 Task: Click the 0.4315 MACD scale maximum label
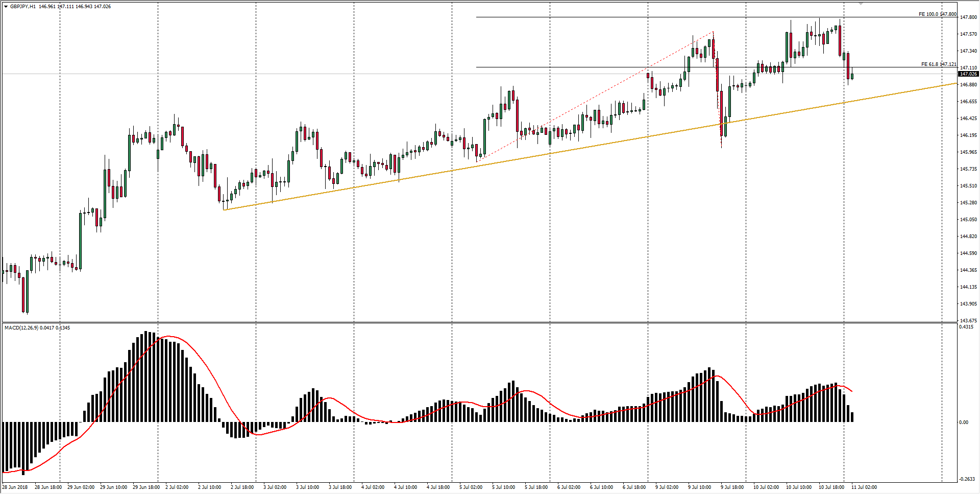[x=966, y=327]
